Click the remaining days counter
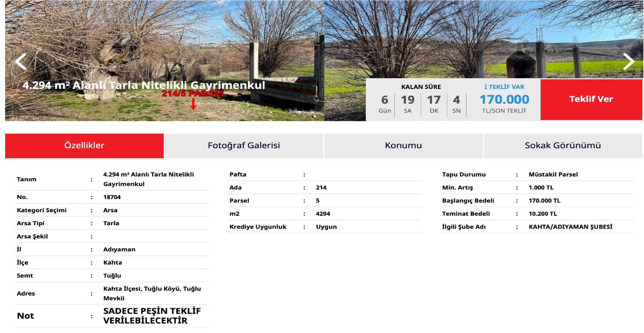The height and width of the screenshot is (333, 644). click(x=384, y=103)
